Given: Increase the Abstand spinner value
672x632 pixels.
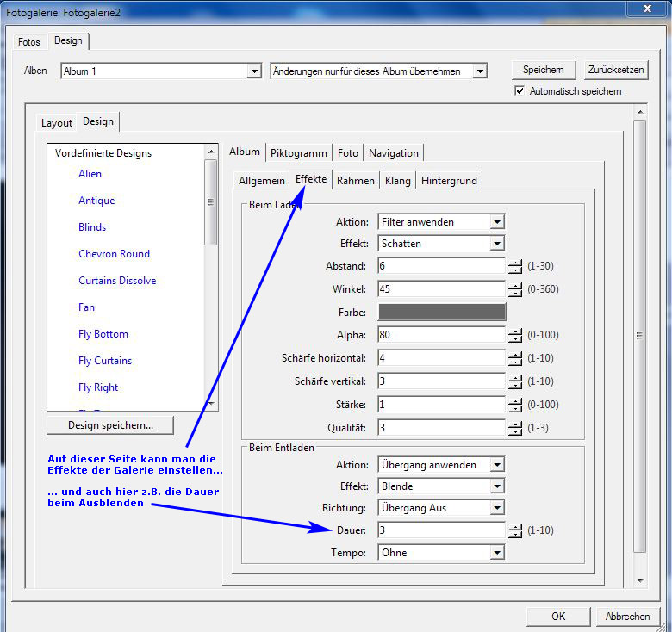Looking at the screenshot, I should [515, 263].
